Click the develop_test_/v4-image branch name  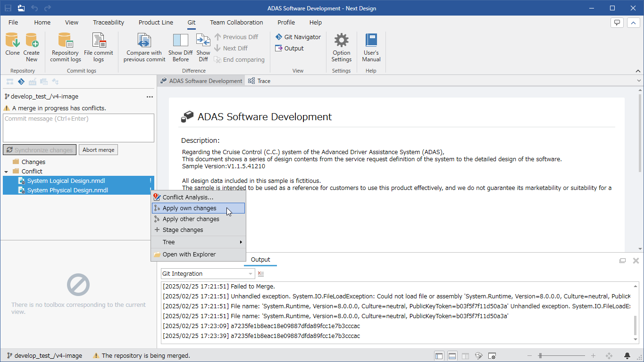click(x=44, y=97)
